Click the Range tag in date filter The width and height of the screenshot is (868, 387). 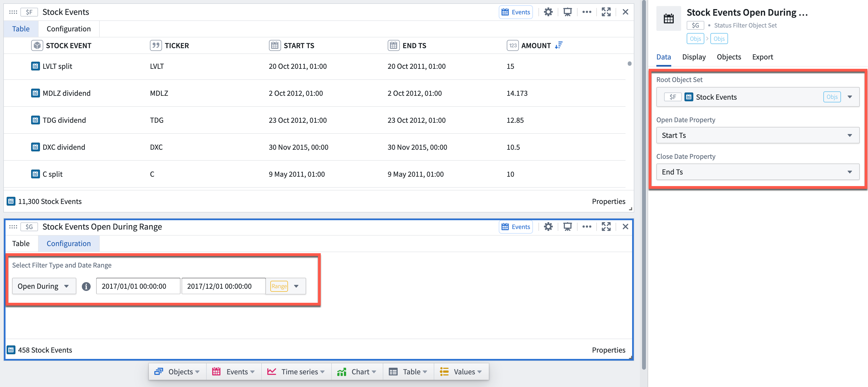click(x=279, y=286)
